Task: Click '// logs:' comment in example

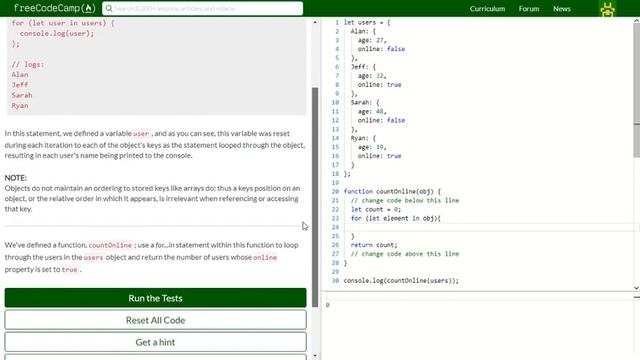Action: click(x=28, y=64)
